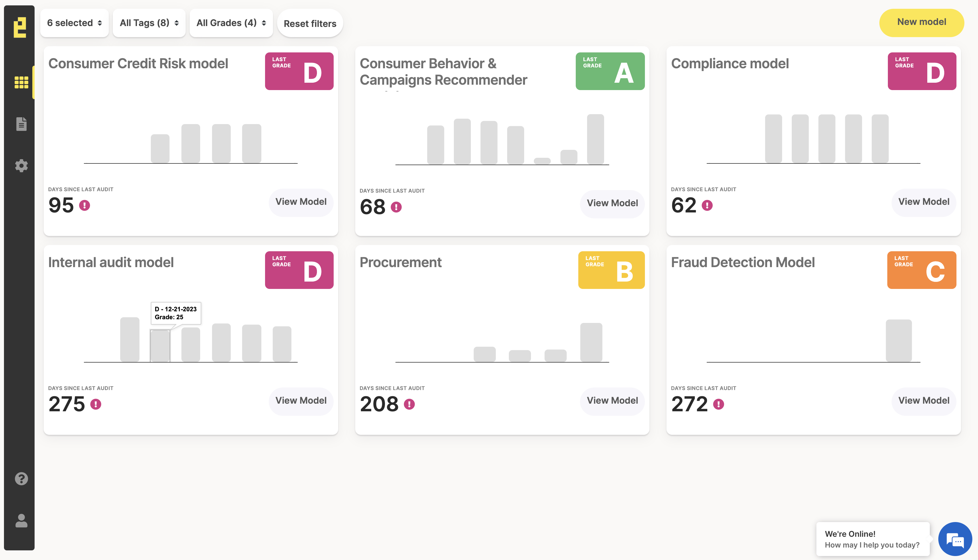View Model for Consumer Credit Risk
This screenshot has height=560, width=978.
[300, 202]
